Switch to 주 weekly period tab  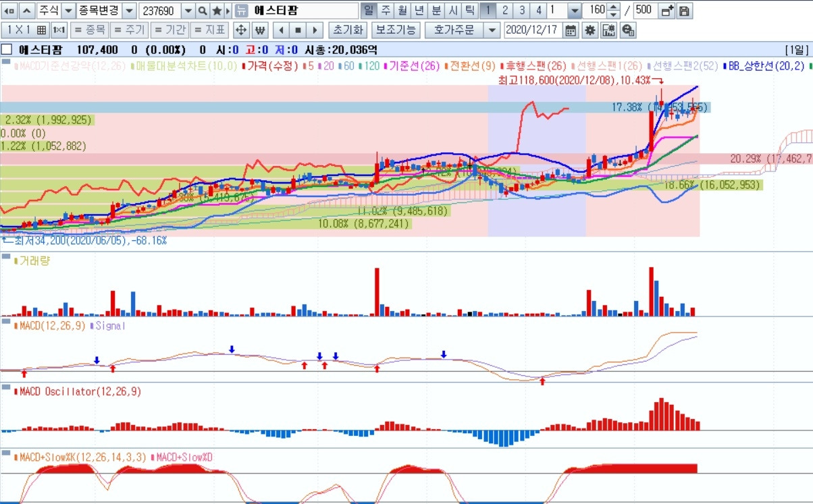[x=385, y=11]
